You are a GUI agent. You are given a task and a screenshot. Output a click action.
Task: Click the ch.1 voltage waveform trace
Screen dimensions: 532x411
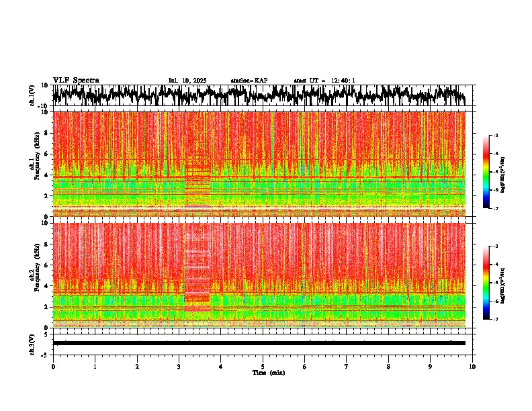pos(259,95)
